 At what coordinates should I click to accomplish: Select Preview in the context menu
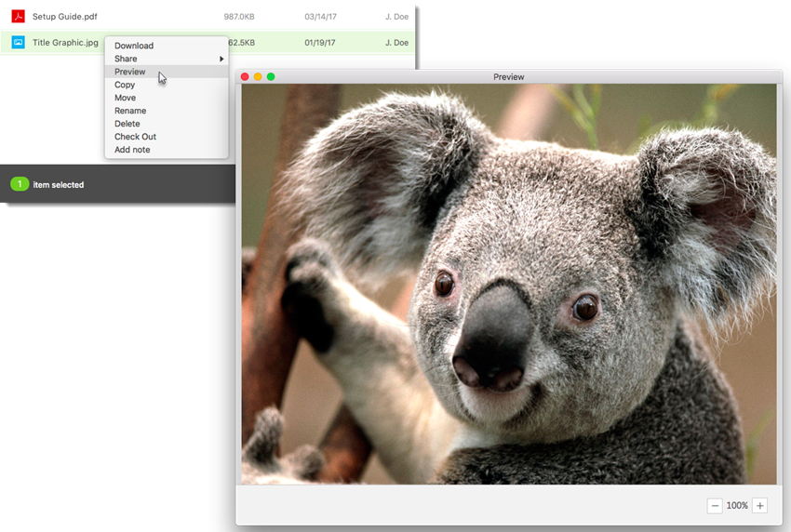pyautogui.click(x=130, y=72)
